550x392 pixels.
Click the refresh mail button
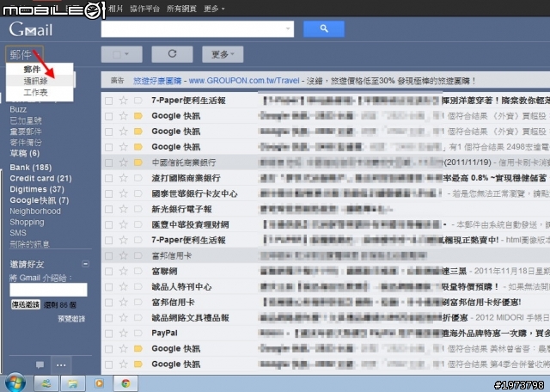click(172, 54)
